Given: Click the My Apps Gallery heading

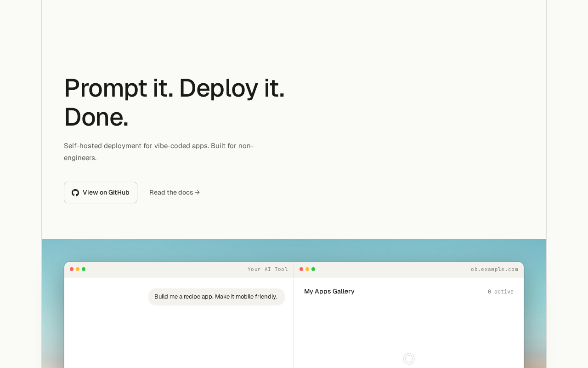Looking at the screenshot, I should [x=329, y=291].
